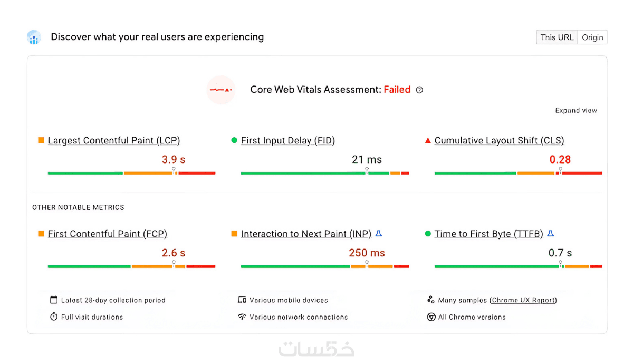Screen dimensions: 633x364
Task: Open the Time to First Byte (TTFB) link
Action: 488,234
